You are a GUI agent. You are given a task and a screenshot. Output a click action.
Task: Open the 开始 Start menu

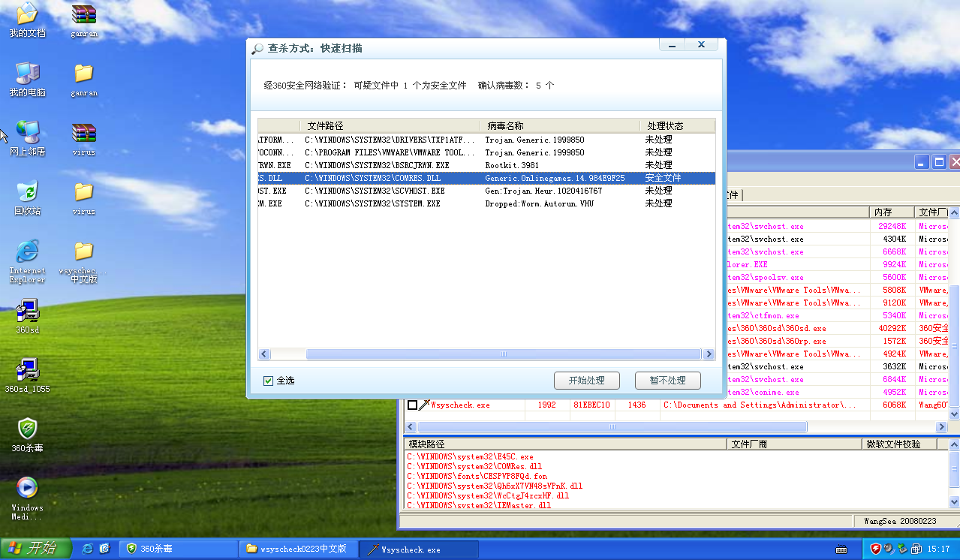[35, 549]
